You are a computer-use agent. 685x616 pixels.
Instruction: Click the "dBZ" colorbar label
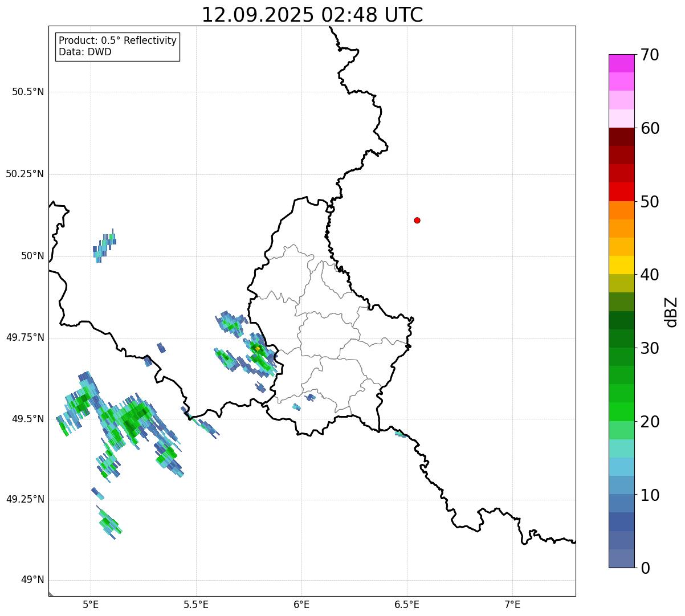tap(671, 312)
